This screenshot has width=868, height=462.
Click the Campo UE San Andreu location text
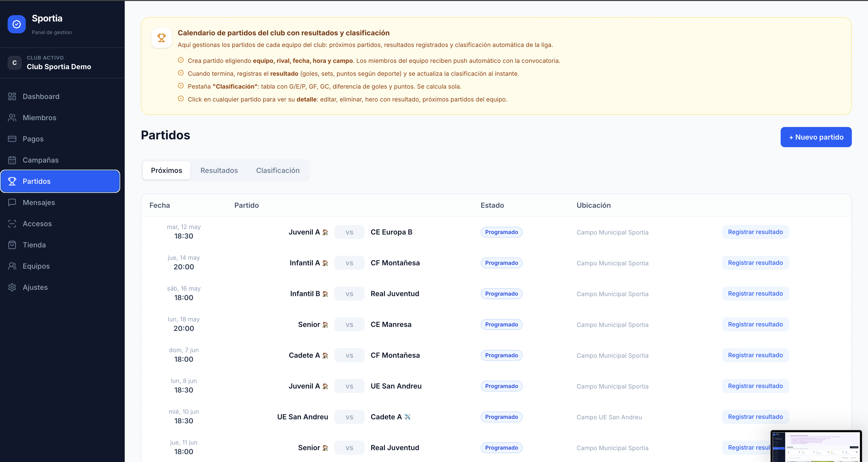(x=609, y=417)
